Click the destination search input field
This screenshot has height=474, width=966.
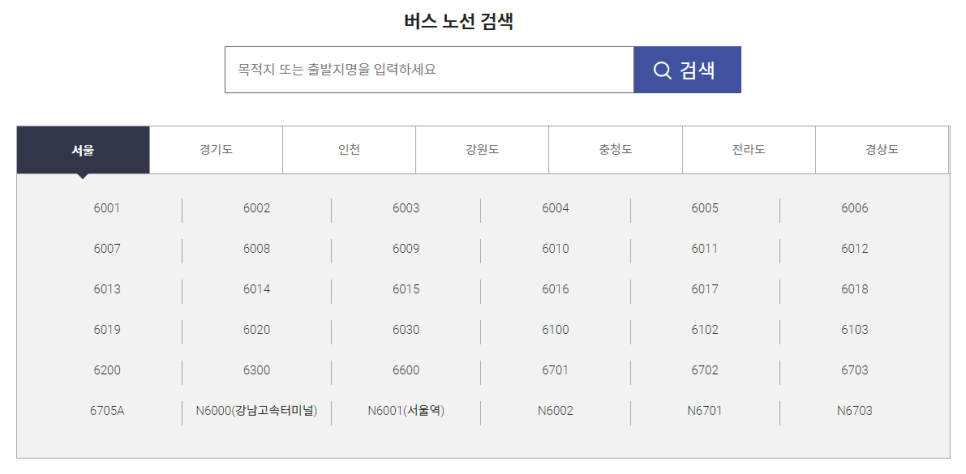[429, 70]
